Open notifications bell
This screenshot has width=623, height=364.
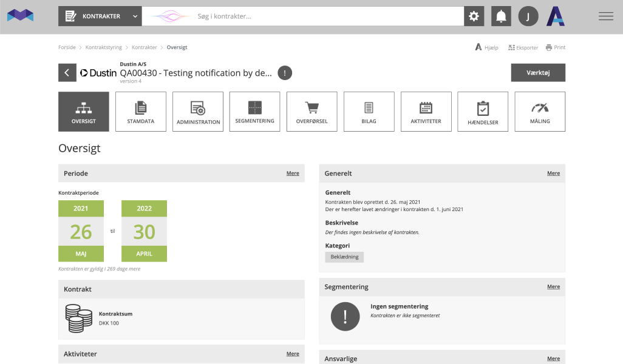click(501, 16)
